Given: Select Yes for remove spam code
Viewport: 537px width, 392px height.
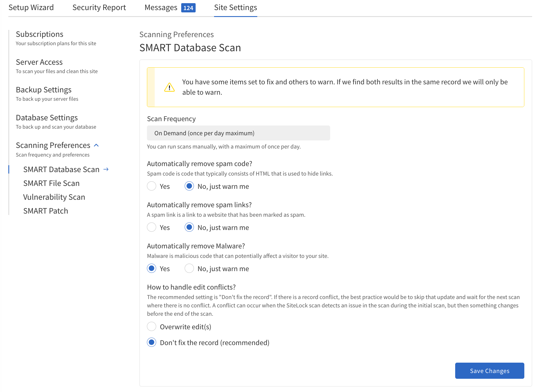Looking at the screenshot, I should 152,186.
